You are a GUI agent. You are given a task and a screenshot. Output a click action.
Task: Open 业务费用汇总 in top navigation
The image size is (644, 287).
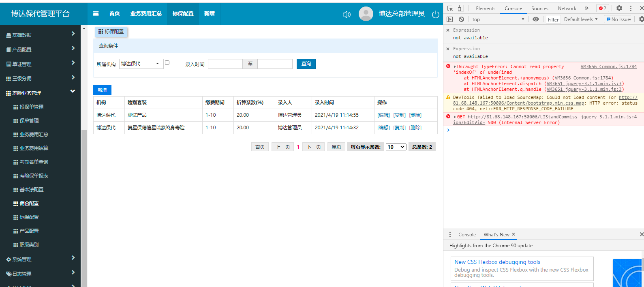146,14
